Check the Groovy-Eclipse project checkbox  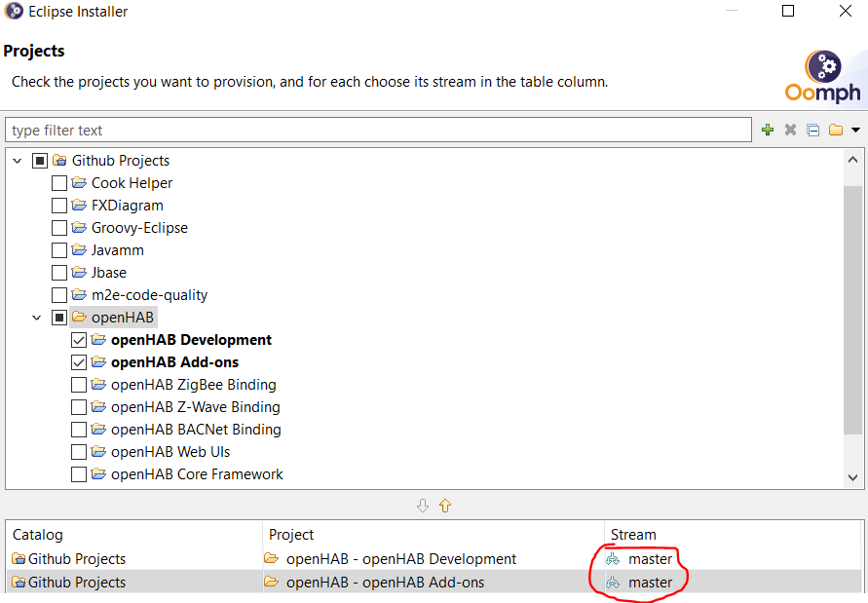point(59,228)
